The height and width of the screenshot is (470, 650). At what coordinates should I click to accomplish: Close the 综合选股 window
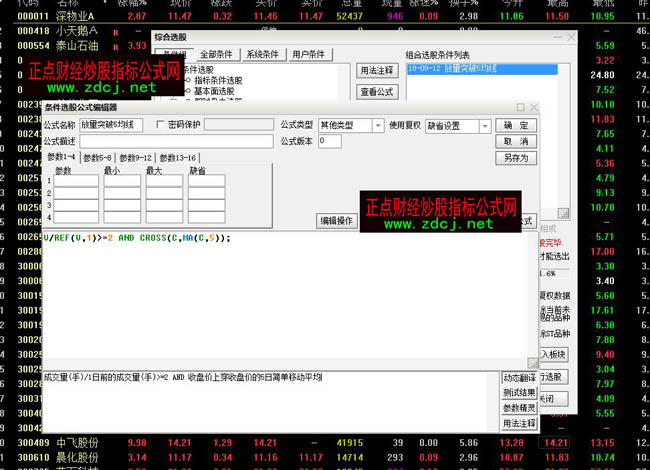(x=570, y=37)
